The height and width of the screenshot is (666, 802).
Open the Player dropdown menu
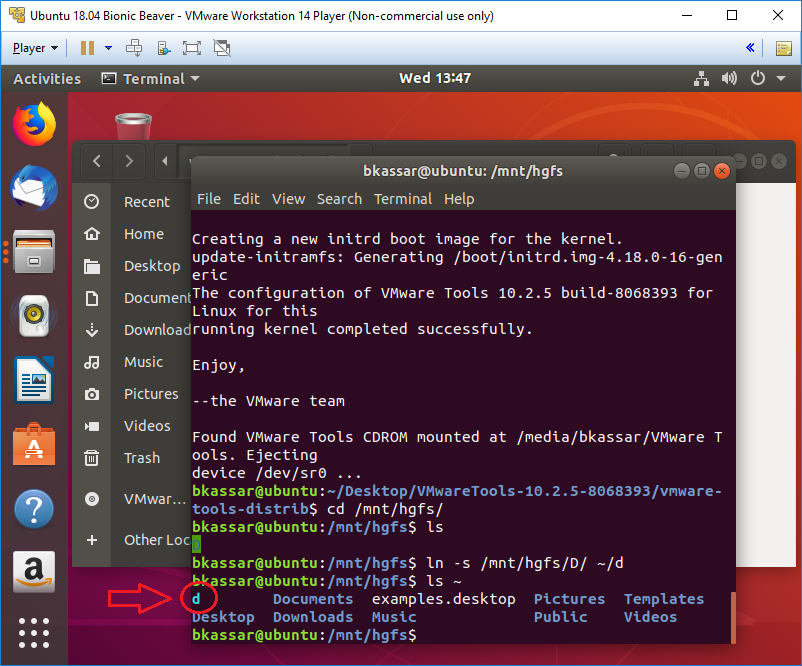click(35, 48)
